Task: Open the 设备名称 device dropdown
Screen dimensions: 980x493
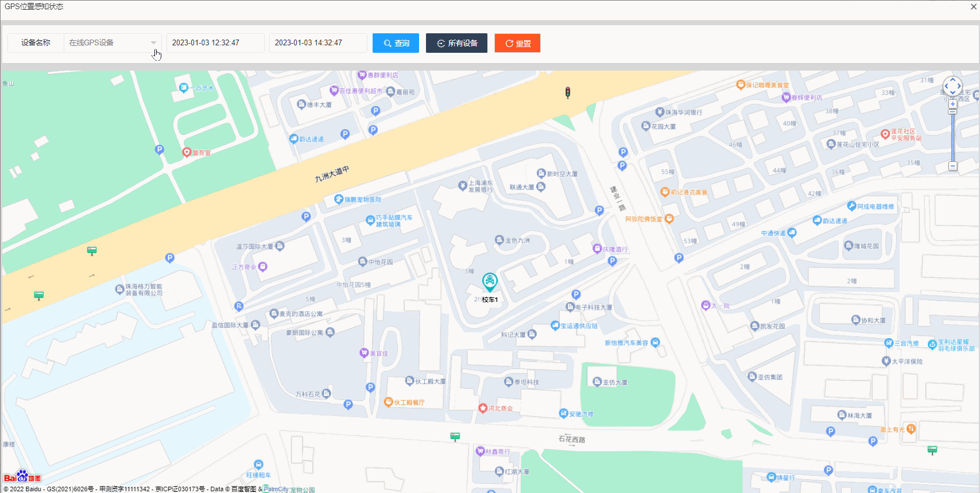Action: (113, 43)
